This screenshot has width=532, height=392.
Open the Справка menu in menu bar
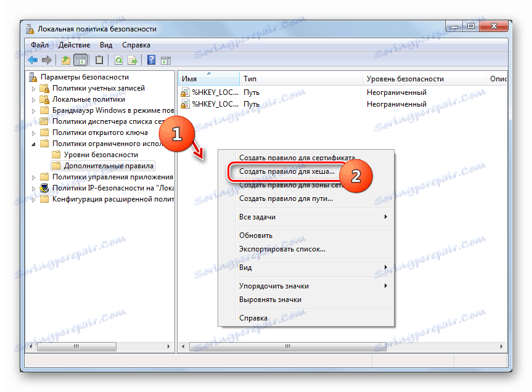tap(136, 45)
